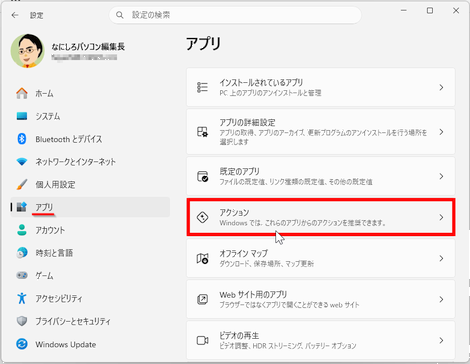
Task: Expand オフライン マップ chevron
Action: coord(441,258)
